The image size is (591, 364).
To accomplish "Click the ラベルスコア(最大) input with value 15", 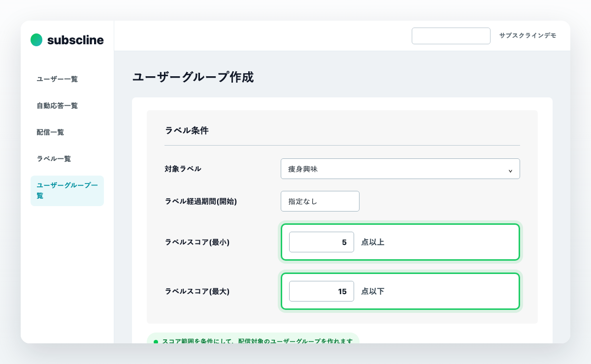I will [322, 291].
